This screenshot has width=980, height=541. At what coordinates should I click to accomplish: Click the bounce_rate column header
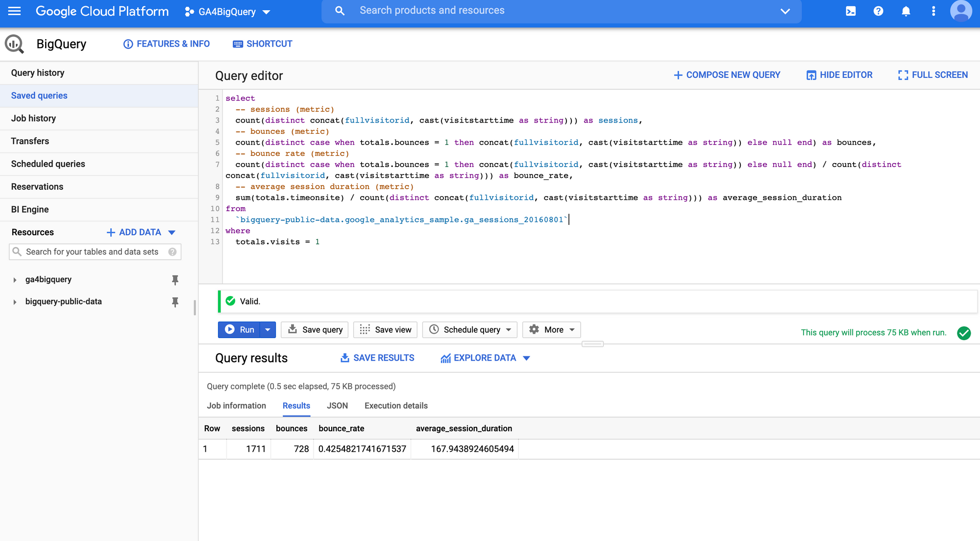(x=342, y=428)
